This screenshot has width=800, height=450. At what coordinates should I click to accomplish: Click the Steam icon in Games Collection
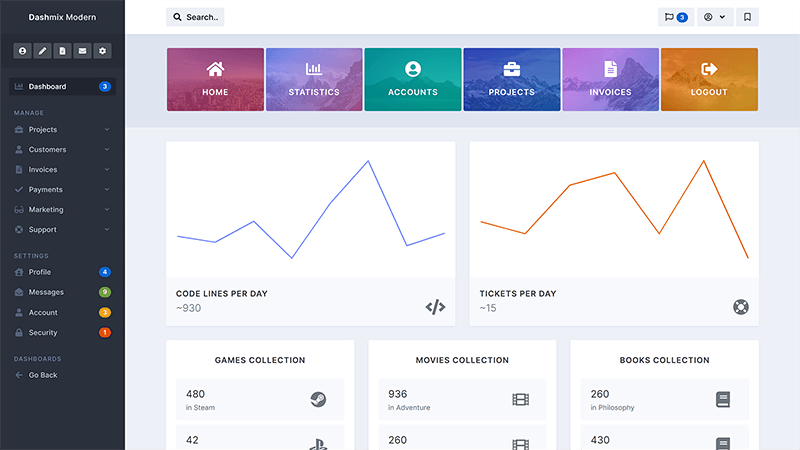tap(318, 400)
